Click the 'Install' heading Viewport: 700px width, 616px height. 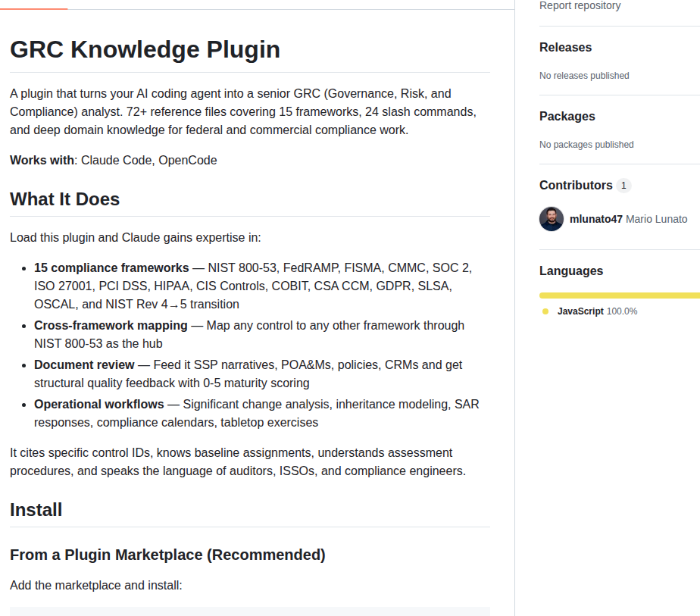[x=36, y=510]
